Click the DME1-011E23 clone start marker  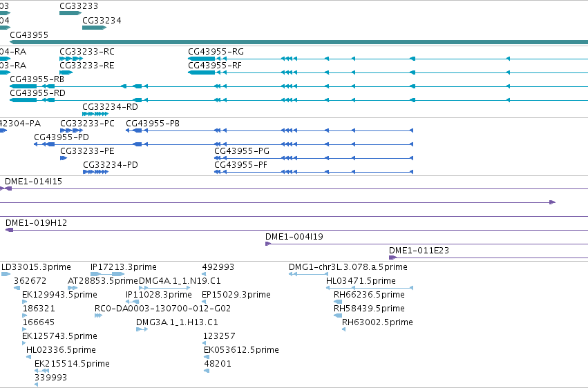coord(392,258)
